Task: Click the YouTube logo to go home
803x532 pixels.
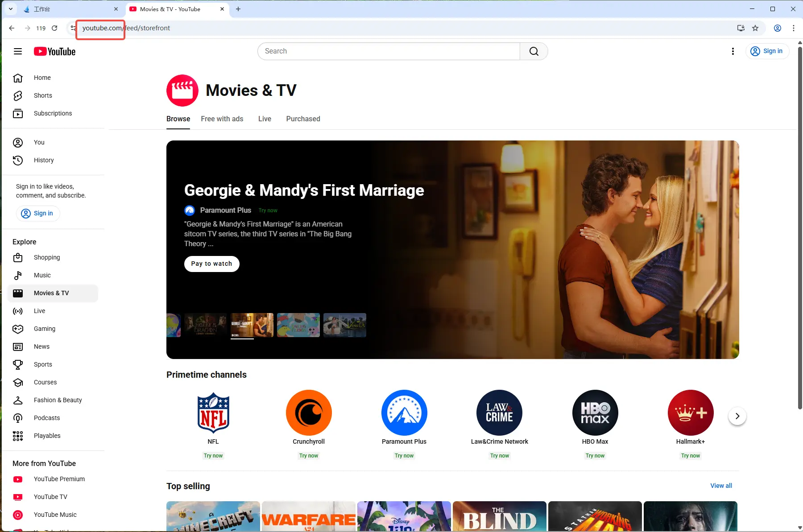Action: (x=54, y=51)
